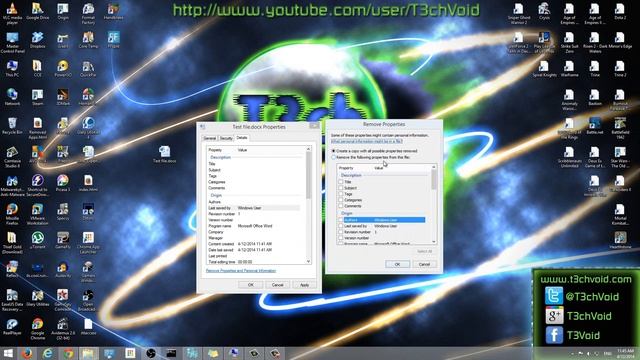
Task: Click the Select All button
Action: 424,251
